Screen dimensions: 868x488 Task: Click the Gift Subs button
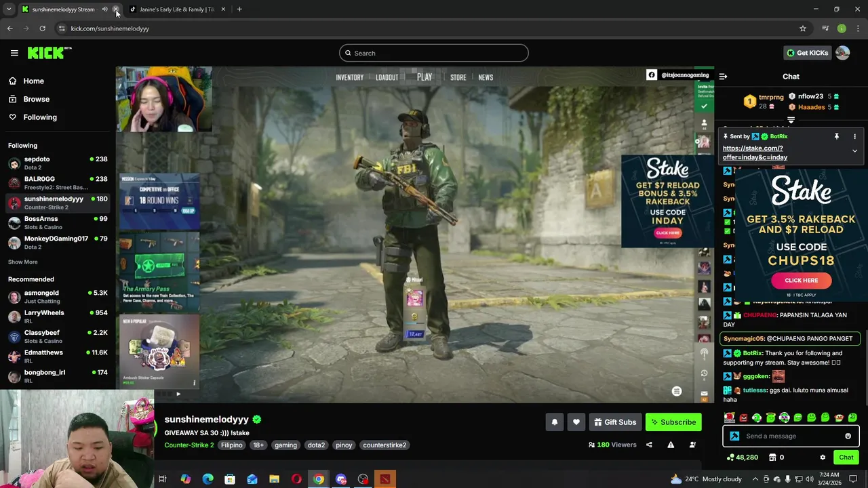[615, 422]
